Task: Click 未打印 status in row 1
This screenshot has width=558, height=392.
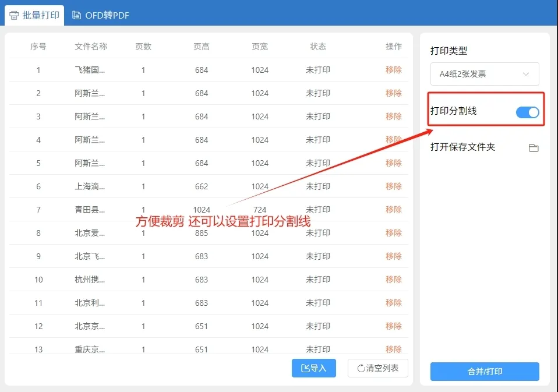Action: 318,70
